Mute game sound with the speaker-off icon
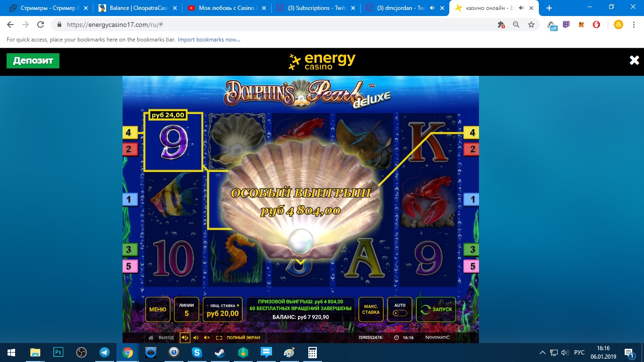The image size is (644, 362). 206,337
